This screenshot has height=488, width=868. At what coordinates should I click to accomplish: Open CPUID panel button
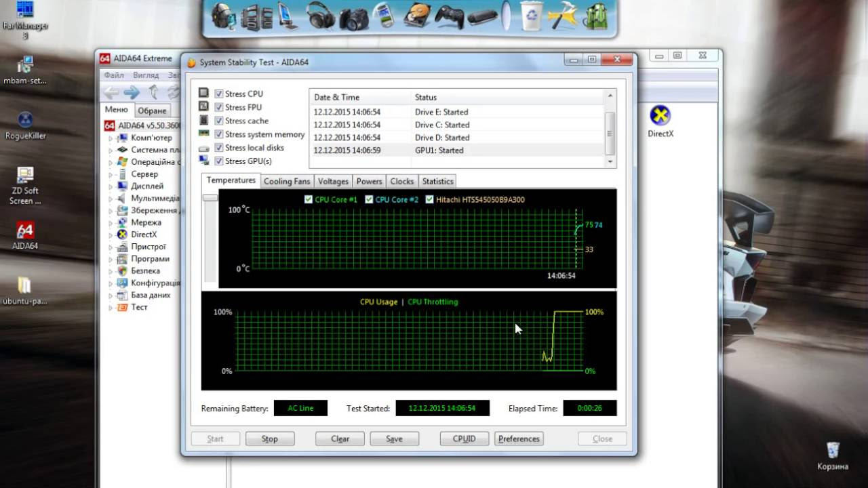(x=465, y=439)
